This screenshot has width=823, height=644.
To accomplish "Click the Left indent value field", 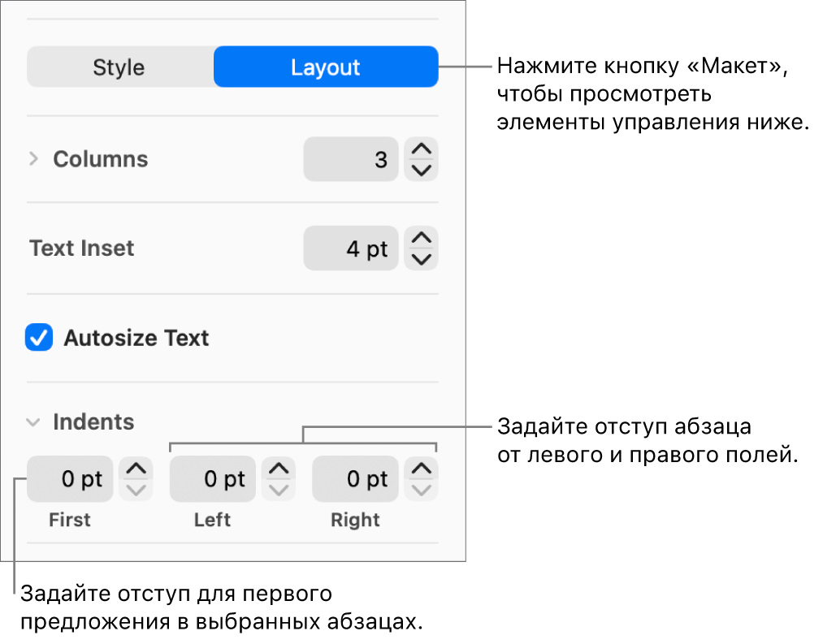I will click(x=212, y=479).
